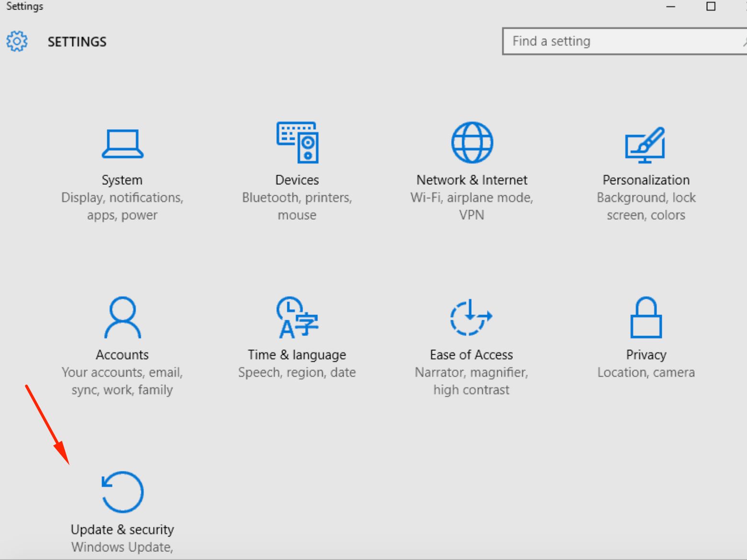Click the Network & Internet label
The height and width of the screenshot is (560, 747).
(x=472, y=180)
